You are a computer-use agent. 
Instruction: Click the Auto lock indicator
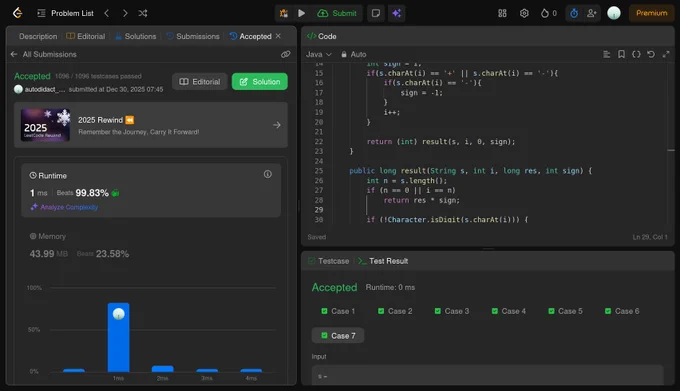pyautogui.click(x=353, y=54)
